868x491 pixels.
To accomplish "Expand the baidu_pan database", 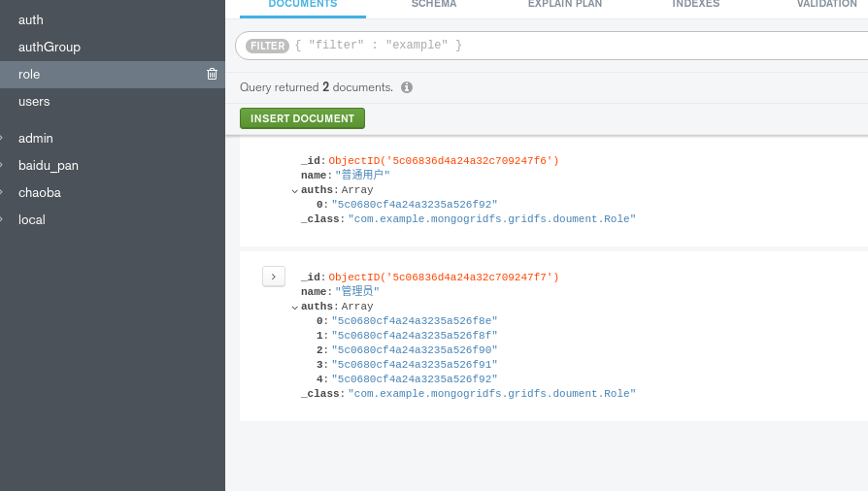I will coord(2,166).
